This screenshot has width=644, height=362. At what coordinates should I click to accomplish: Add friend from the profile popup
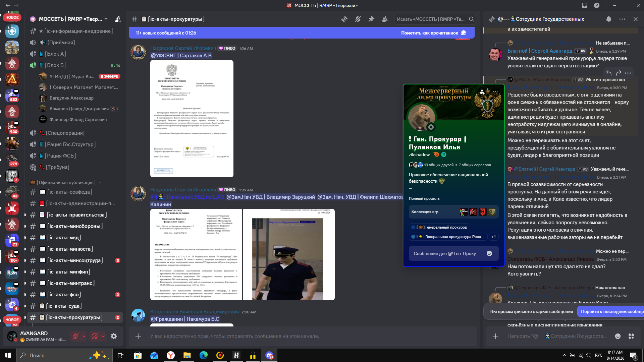(x=482, y=92)
